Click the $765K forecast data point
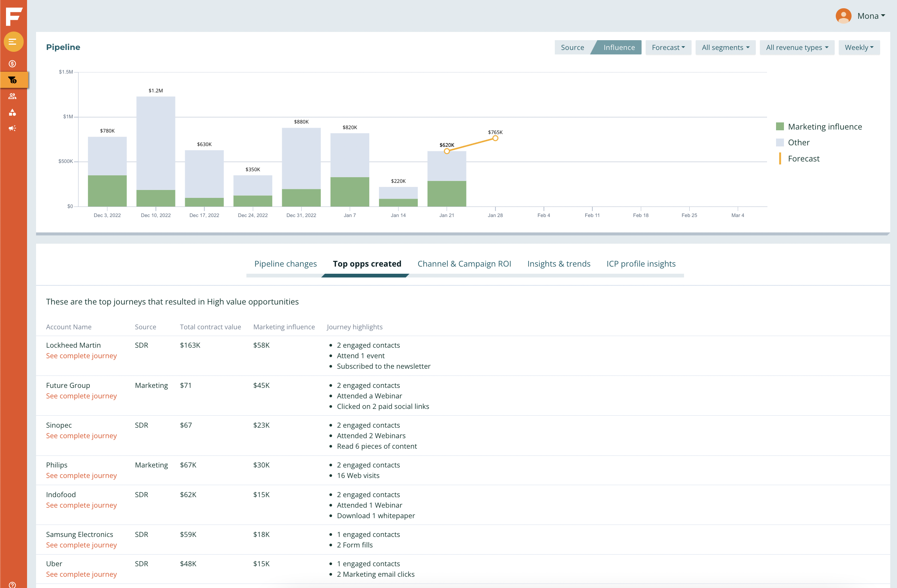This screenshot has height=588, width=897. tap(495, 138)
